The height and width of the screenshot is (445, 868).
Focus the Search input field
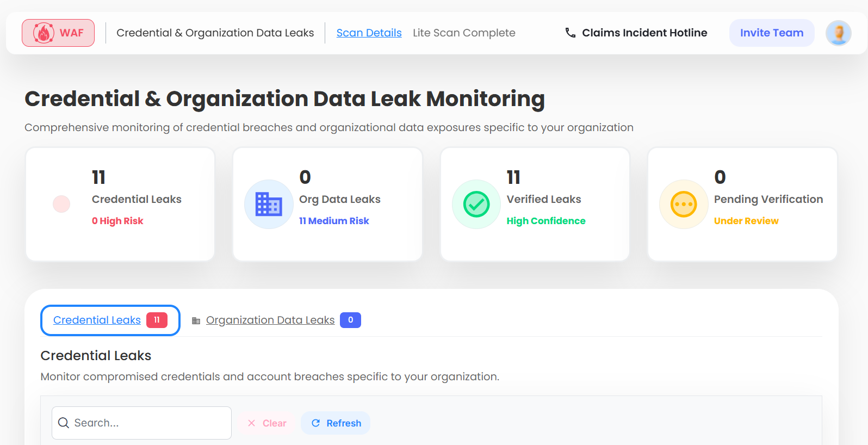click(141, 423)
